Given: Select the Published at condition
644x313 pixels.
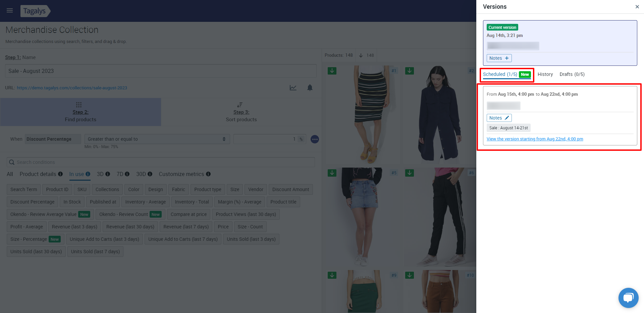Looking at the screenshot, I should click(x=103, y=202).
